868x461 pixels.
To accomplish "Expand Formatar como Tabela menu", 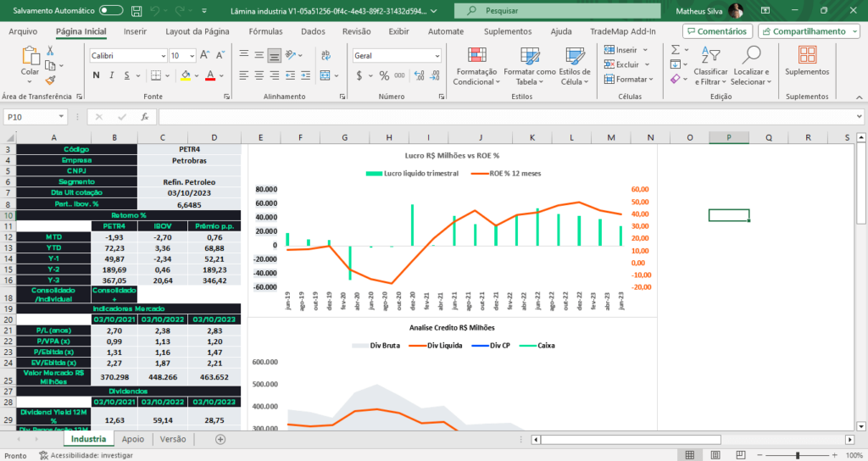I will click(x=530, y=66).
